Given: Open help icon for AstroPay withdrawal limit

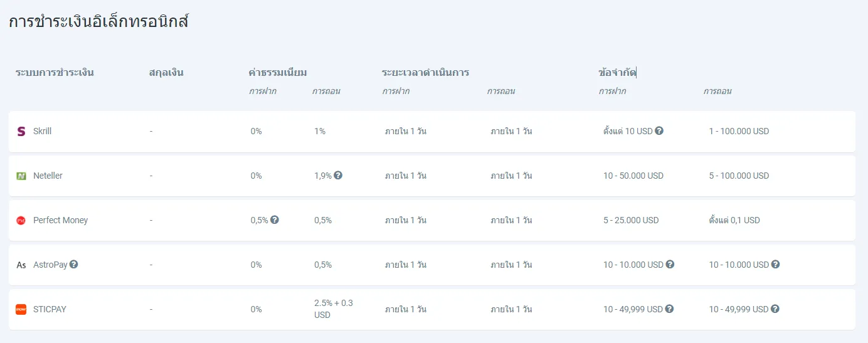Looking at the screenshot, I should 775,265.
